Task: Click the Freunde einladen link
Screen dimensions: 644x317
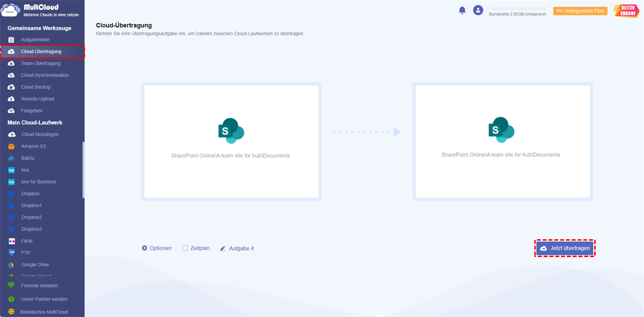Action: (40, 286)
